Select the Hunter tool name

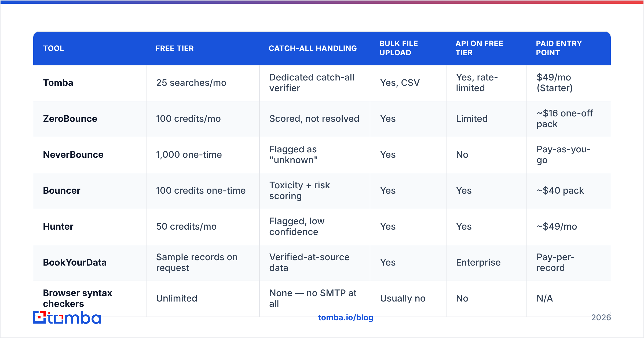[58, 226]
